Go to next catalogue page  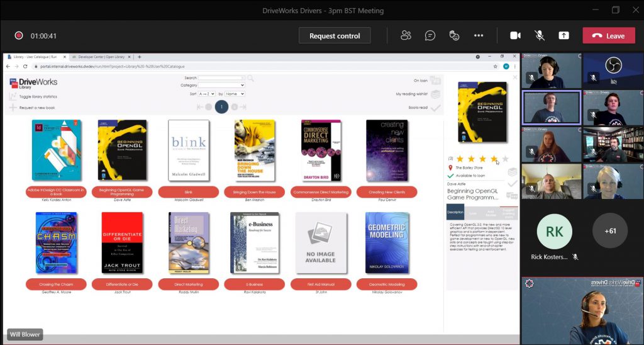pyautogui.click(x=234, y=107)
